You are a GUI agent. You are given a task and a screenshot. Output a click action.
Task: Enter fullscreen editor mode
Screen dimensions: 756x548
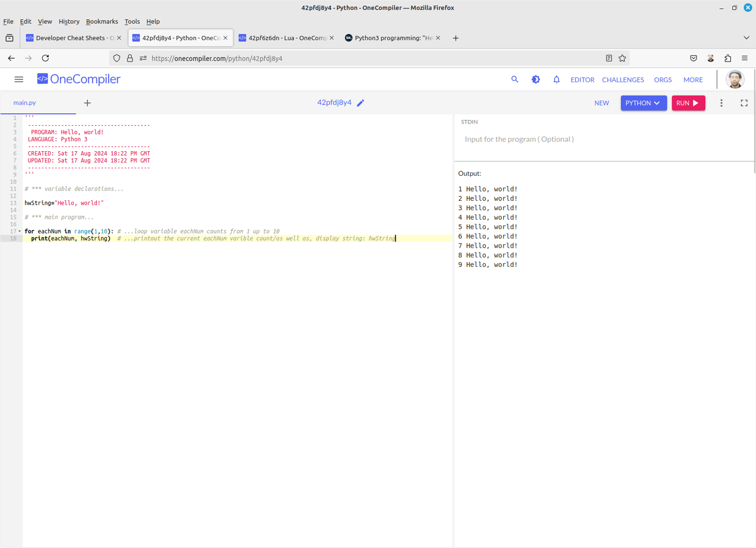point(744,103)
